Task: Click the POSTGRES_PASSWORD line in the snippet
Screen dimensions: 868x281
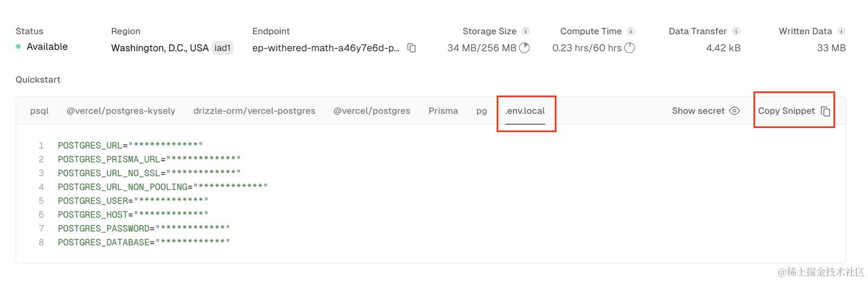Action: pos(144,228)
